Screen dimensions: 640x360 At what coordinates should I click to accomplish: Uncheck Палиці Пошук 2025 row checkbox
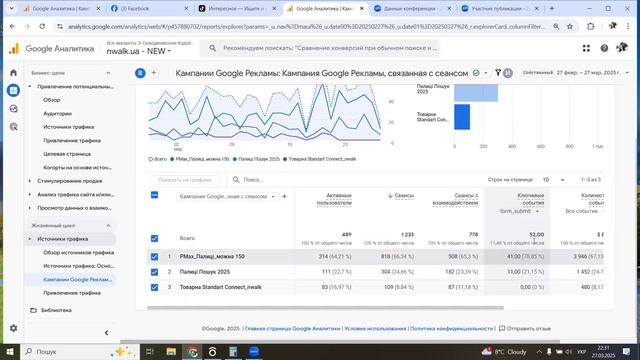point(154,272)
